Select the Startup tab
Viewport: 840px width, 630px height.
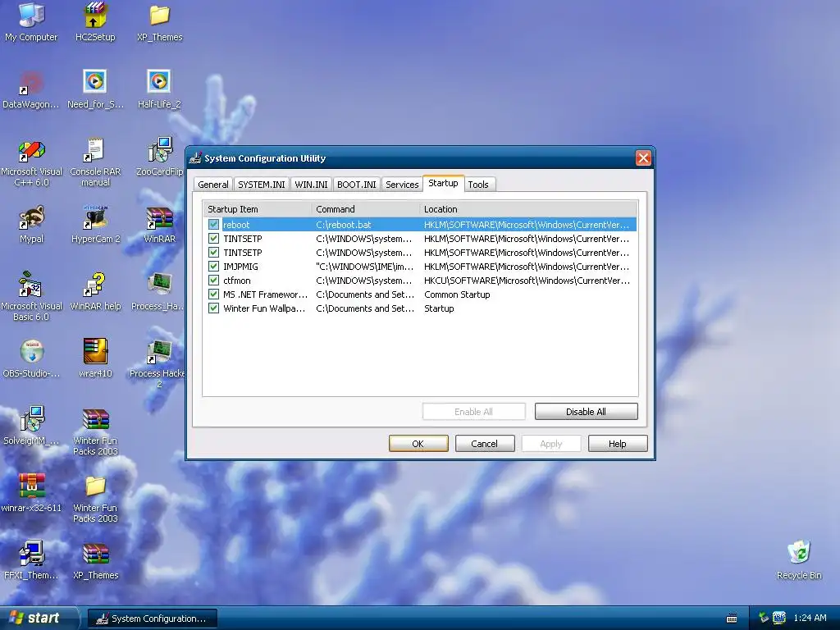point(443,183)
